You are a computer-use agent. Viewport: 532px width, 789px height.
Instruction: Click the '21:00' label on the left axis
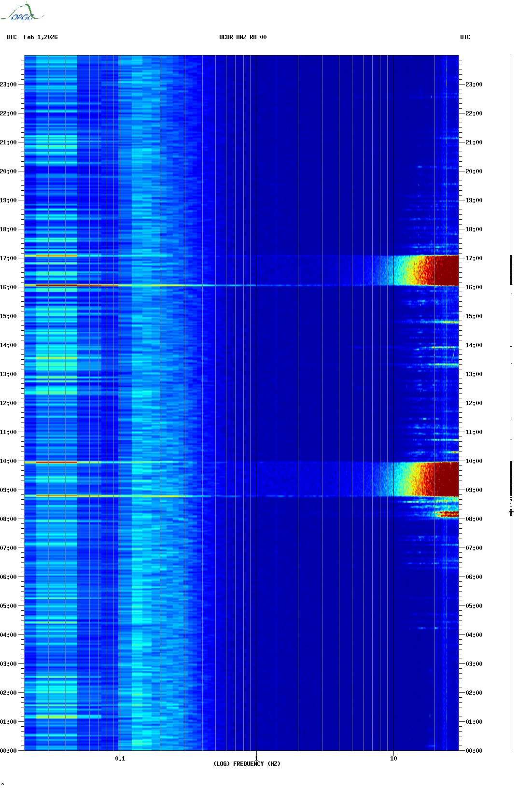click(x=8, y=142)
